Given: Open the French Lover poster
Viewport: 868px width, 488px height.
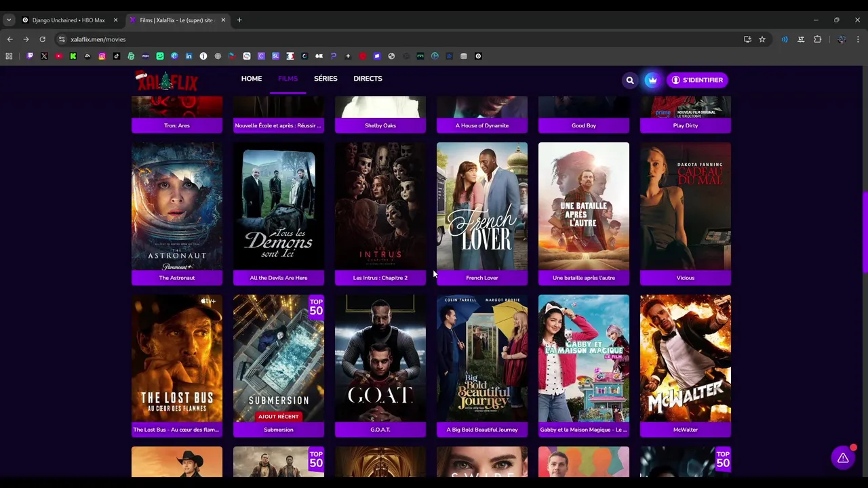Looking at the screenshot, I should tap(482, 206).
